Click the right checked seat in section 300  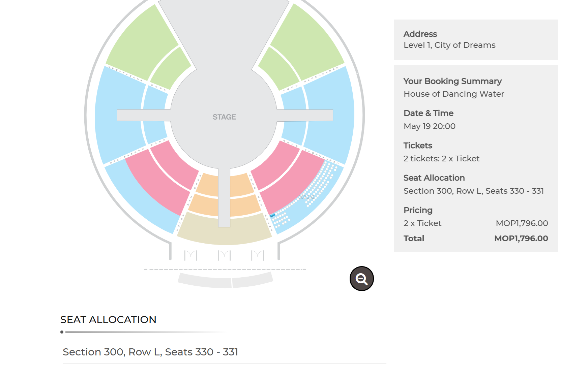point(274,215)
